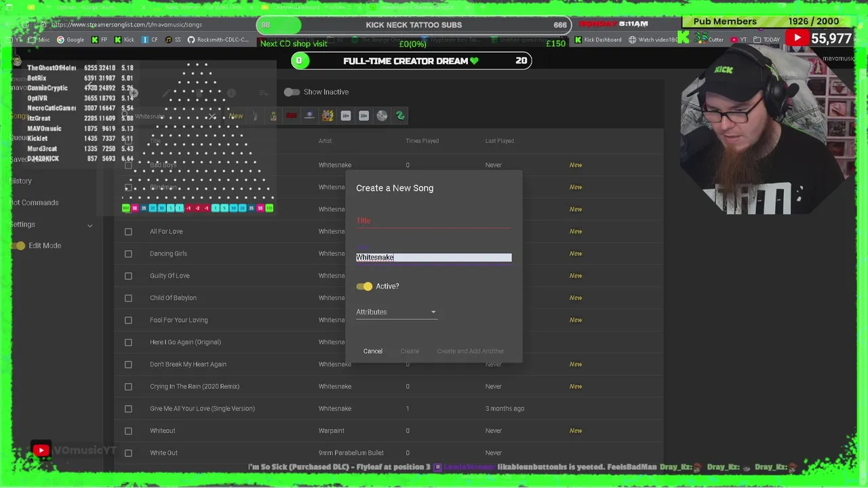Expand the Settings sidebar chevron
Viewport: 868px width, 488px height.
tap(90, 225)
